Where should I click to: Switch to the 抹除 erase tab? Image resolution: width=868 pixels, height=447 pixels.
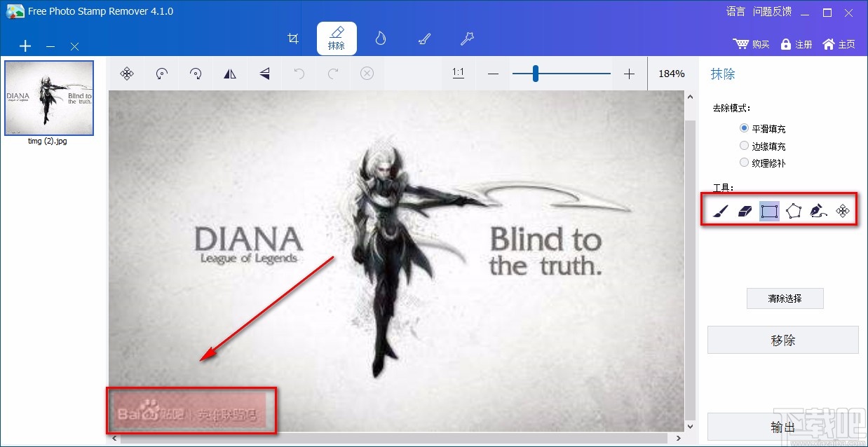(337, 39)
